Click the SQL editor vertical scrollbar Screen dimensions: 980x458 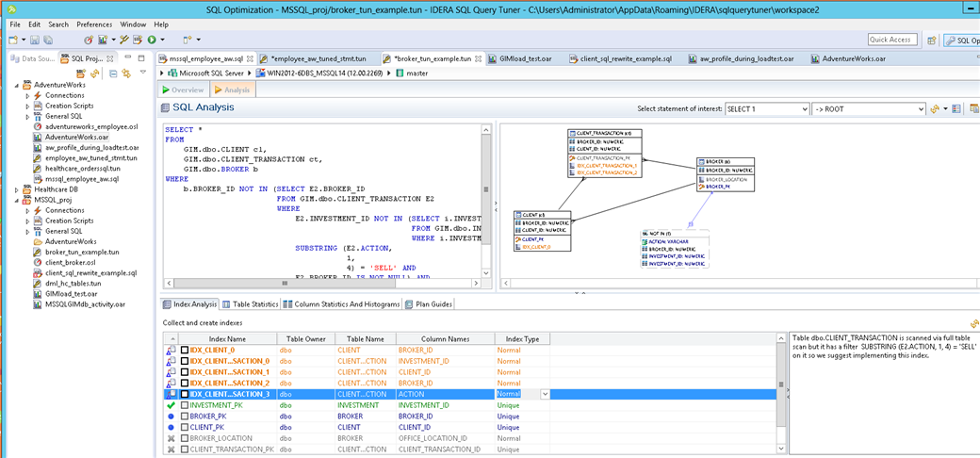485,200
